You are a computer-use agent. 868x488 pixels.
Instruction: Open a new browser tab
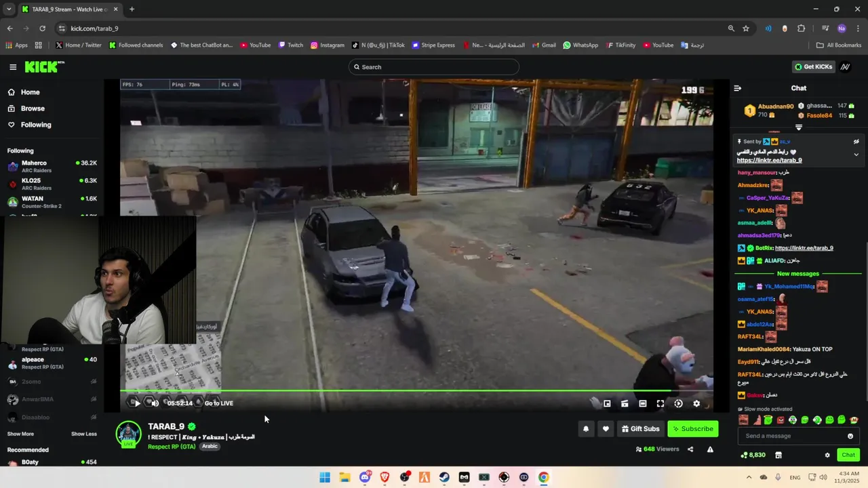point(132,9)
